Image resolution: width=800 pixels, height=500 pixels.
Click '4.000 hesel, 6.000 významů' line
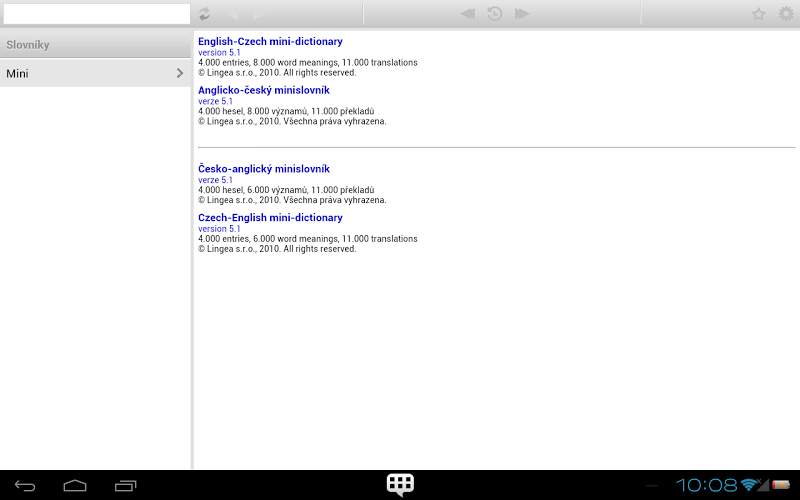286,190
